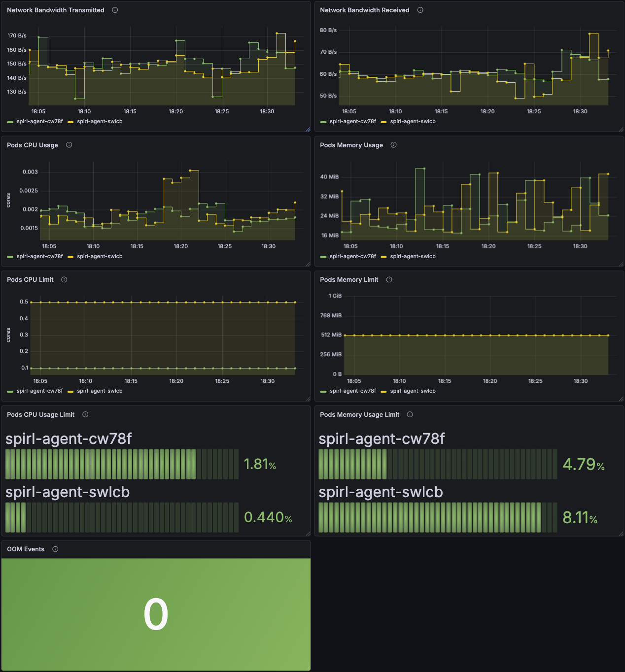
Task: Click the Pods Memory Usage info icon
Action: pos(393,145)
